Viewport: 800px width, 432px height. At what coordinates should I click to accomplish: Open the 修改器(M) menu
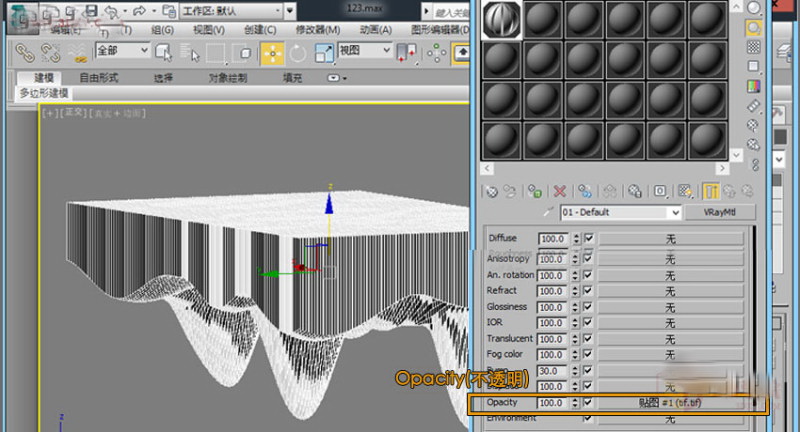[x=316, y=31]
